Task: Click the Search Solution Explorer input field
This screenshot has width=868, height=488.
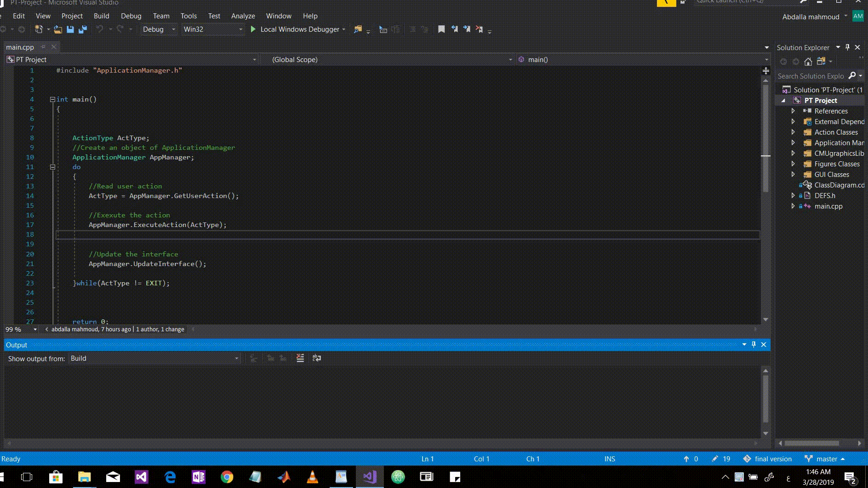Action: (x=811, y=76)
